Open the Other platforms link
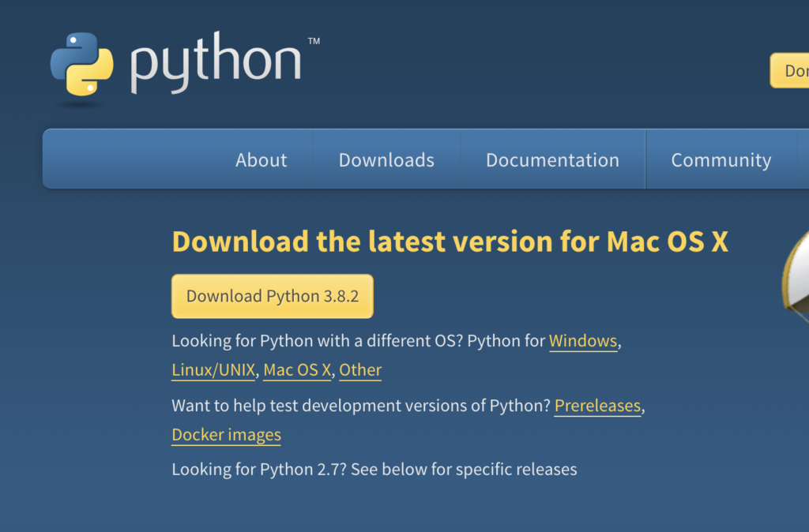Screen dimensions: 809x532 coord(359,369)
